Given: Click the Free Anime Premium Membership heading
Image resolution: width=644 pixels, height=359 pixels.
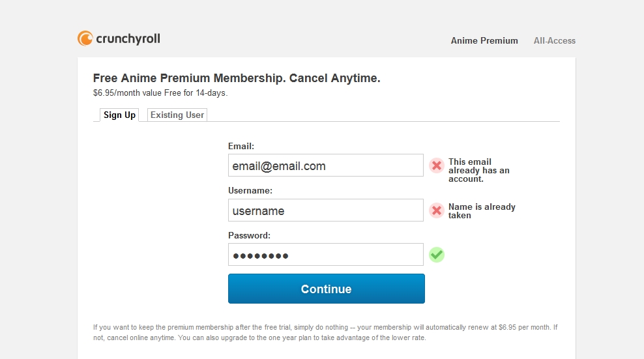Looking at the screenshot, I should [237, 78].
